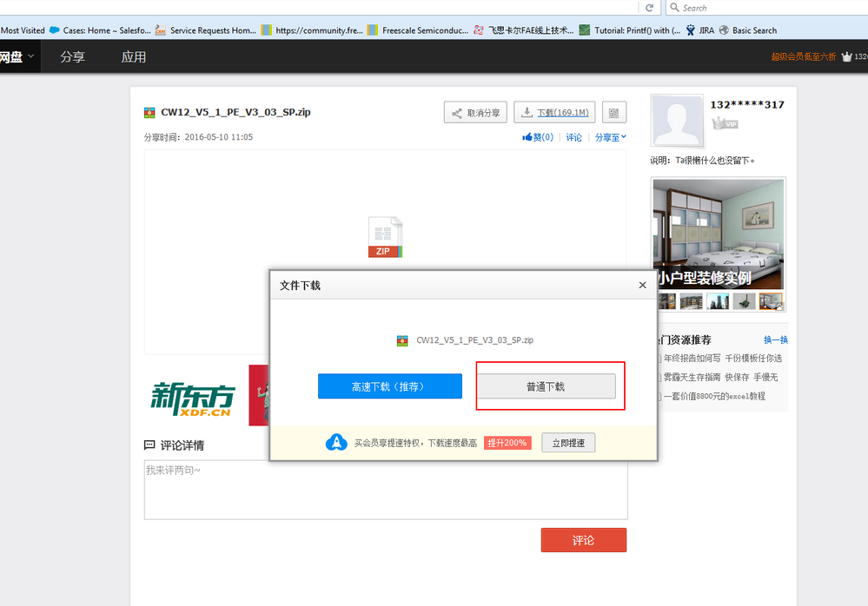Image resolution: width=868 pixels, height=606 pixels.
Task: Click the rocket speed-up icon
Action: point(336,442)
